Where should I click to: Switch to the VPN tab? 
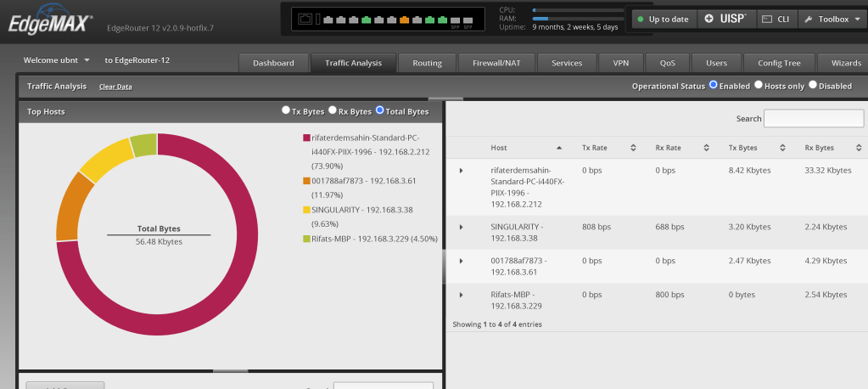(620, 63)
